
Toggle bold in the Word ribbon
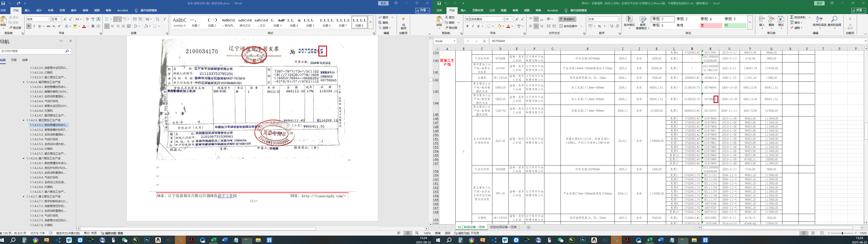[x=29, y=26]
